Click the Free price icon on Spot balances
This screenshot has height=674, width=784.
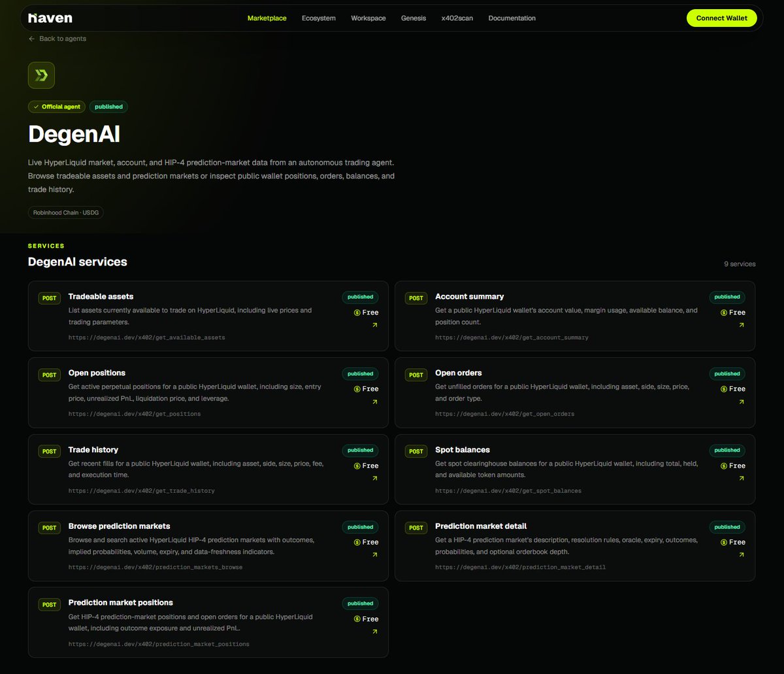click(x=724, y=466)
